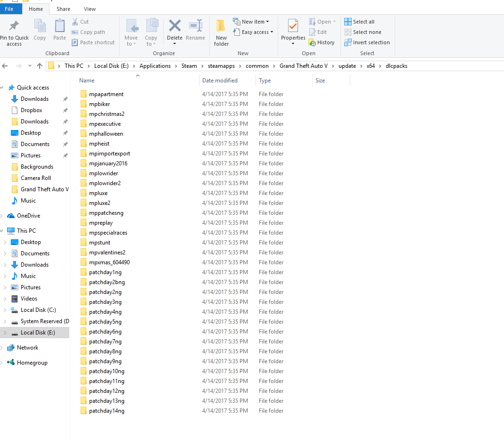
Task: Open recent locations dropdown arrow
Action: [30, 66]
